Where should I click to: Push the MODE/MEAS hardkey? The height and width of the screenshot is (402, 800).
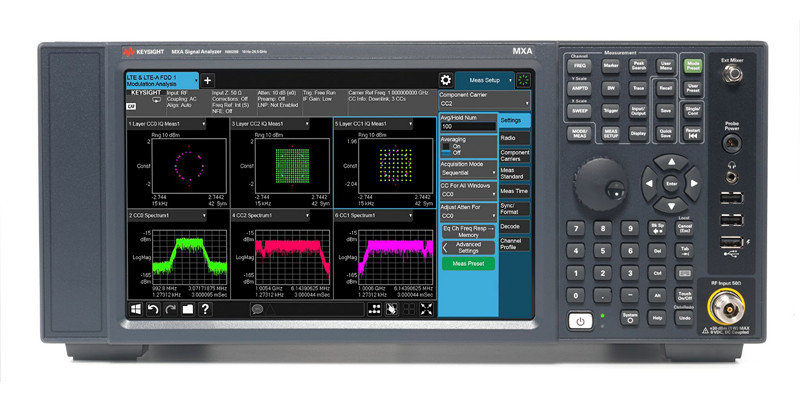coord(579,133)
